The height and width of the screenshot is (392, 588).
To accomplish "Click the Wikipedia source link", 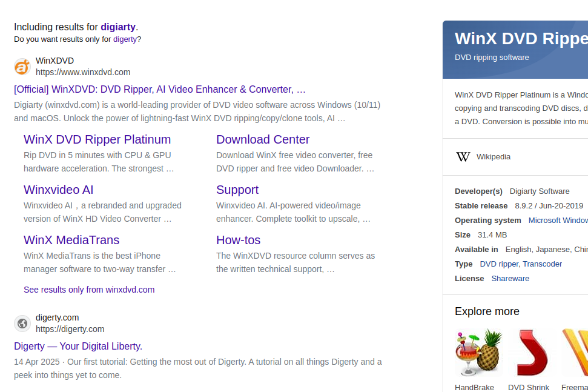I will pyautogui.click(x=493, y=157).
